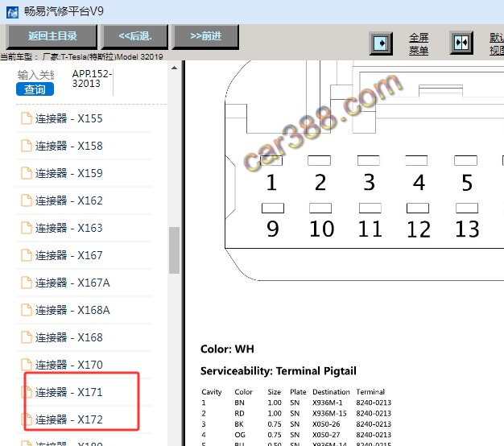Click pin 12 in connector diagram
The height and width of the screenshot is (446, 504).
coord(419,229)
